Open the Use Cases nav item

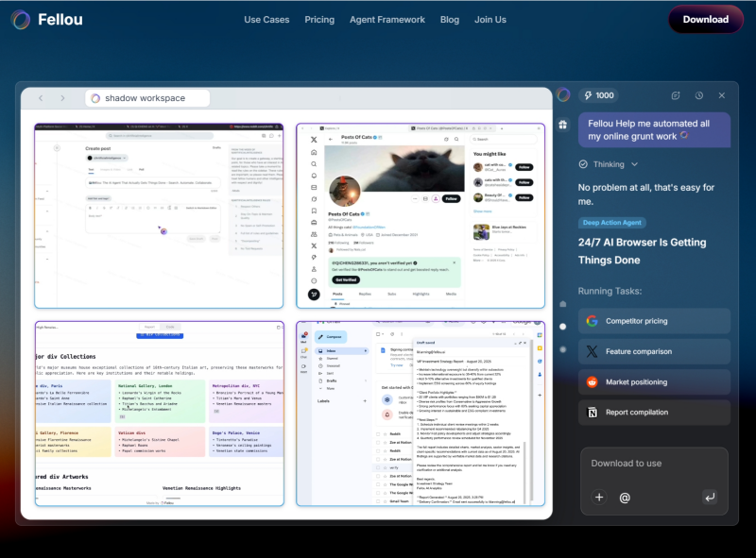pos(266,20)
